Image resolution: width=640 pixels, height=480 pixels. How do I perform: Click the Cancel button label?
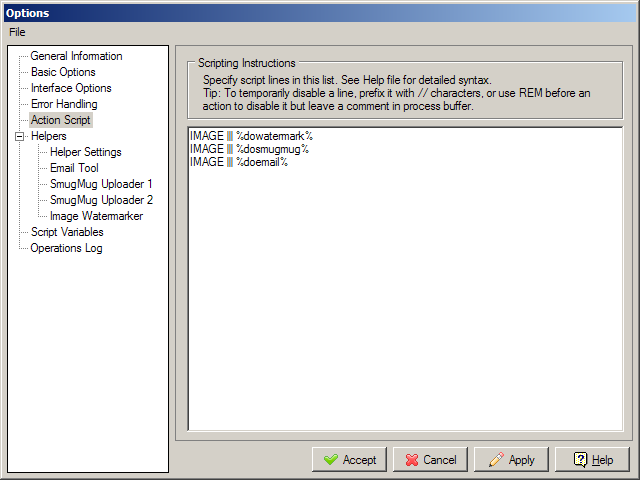(x=440, y=460)
